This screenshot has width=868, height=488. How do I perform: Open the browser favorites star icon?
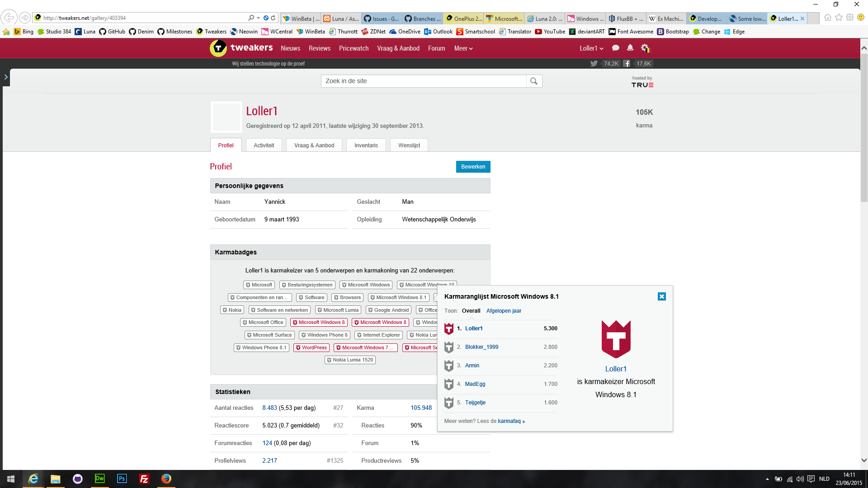click(839, 18)
